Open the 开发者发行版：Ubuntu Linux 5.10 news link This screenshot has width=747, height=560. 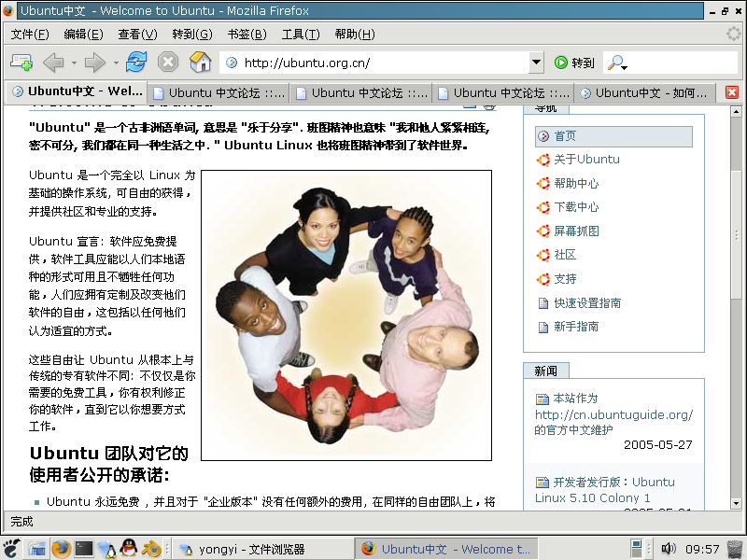click(x=605, y=489)
